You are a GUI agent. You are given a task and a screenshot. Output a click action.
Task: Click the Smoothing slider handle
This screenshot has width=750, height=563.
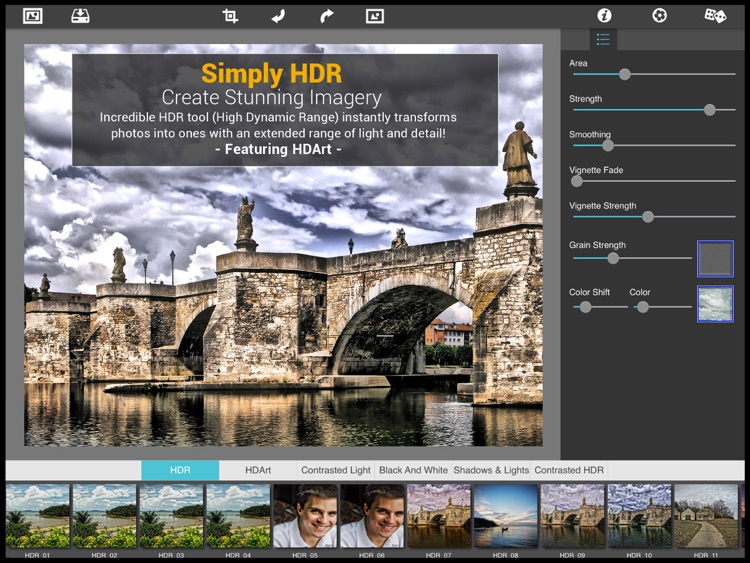(608, 145)
